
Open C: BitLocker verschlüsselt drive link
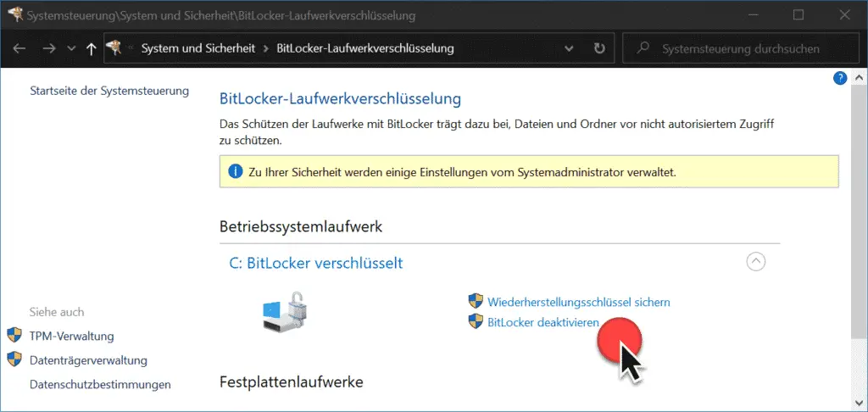316,263
